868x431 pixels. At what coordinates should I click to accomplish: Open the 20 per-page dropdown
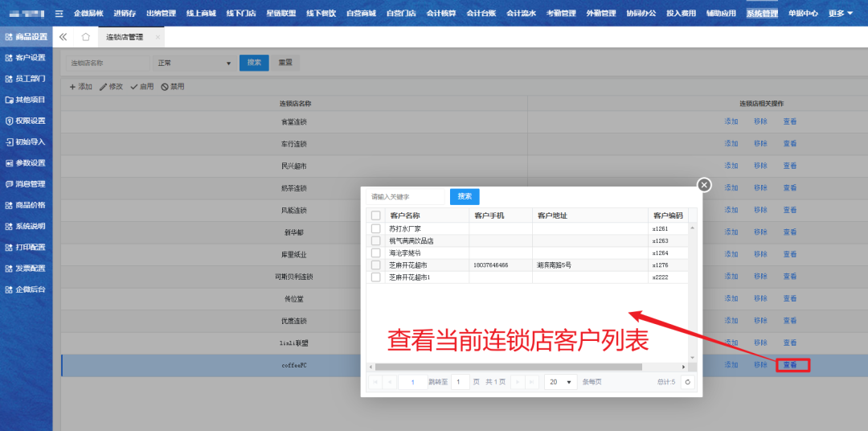(561, 382)
